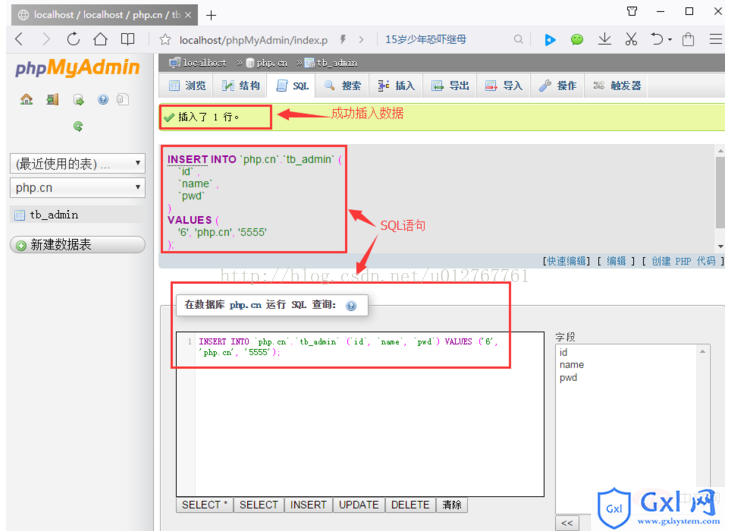Click SQL result panel scrollbar thumb
The height and width of the screenshot is (531, 731).
[720, 193]
